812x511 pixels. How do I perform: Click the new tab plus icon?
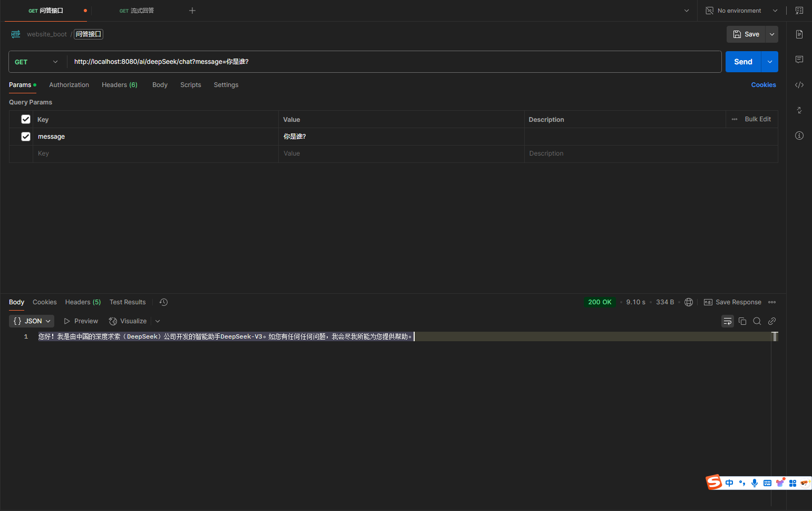pos(192,11)
